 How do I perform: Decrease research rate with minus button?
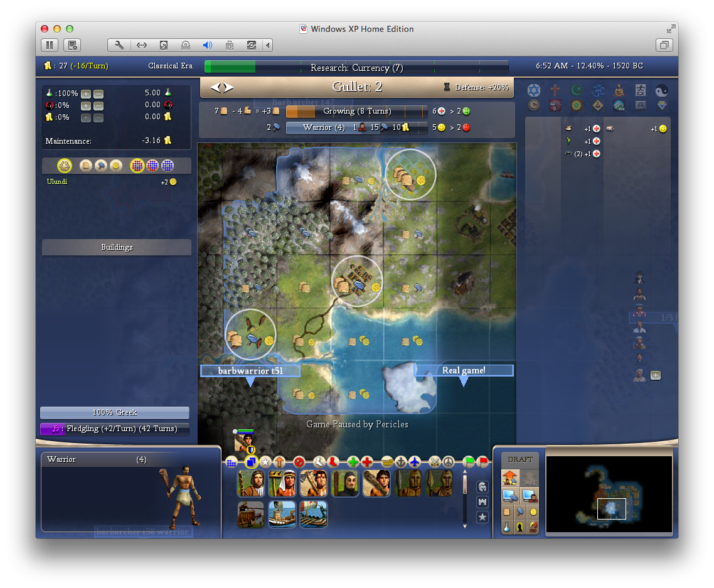(x=99, y=94)
